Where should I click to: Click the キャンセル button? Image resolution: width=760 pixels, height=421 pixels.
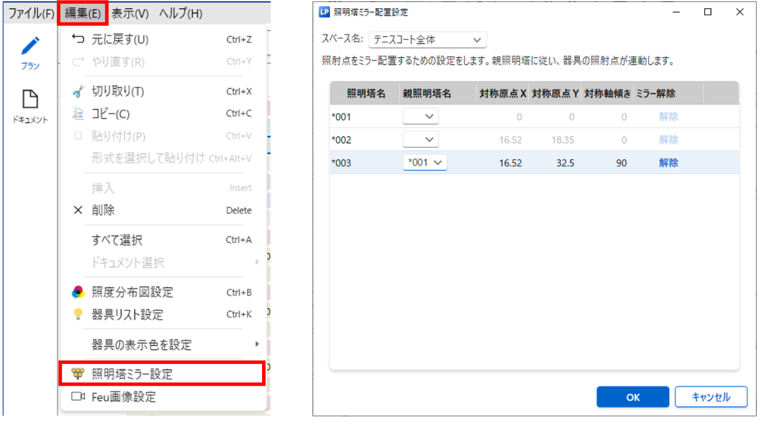711,396
